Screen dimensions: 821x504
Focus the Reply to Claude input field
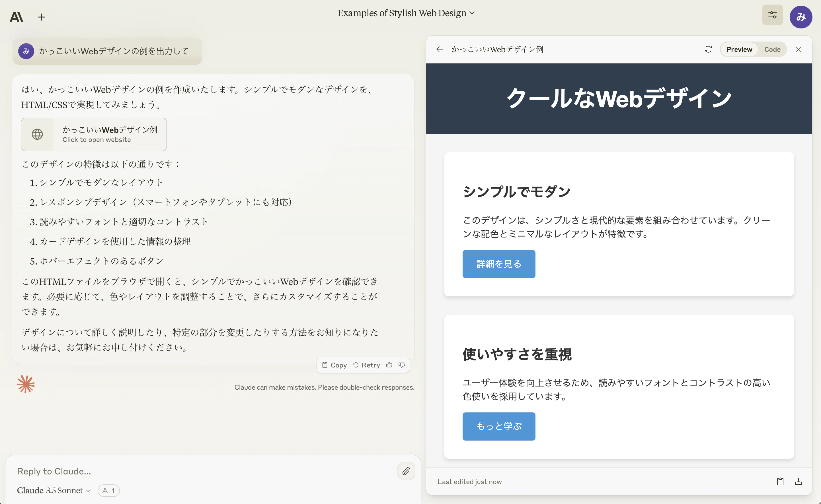[x=204, y=471]
